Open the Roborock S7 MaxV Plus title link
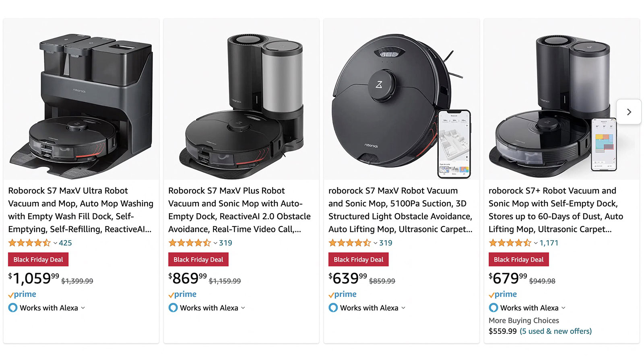 239,210
